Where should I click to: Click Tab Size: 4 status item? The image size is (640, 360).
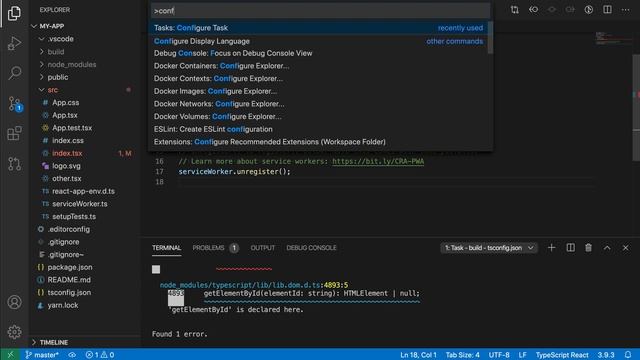point(462,355)
